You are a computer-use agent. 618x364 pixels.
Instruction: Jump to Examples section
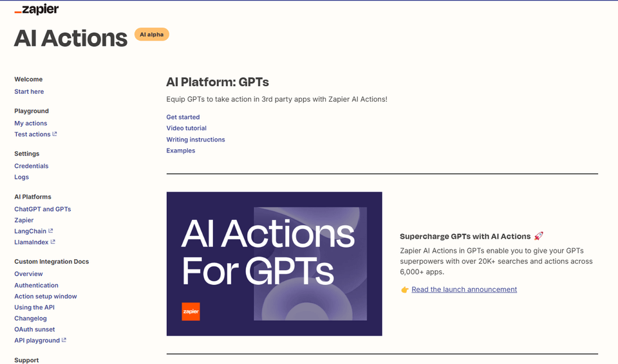point(180,150)
